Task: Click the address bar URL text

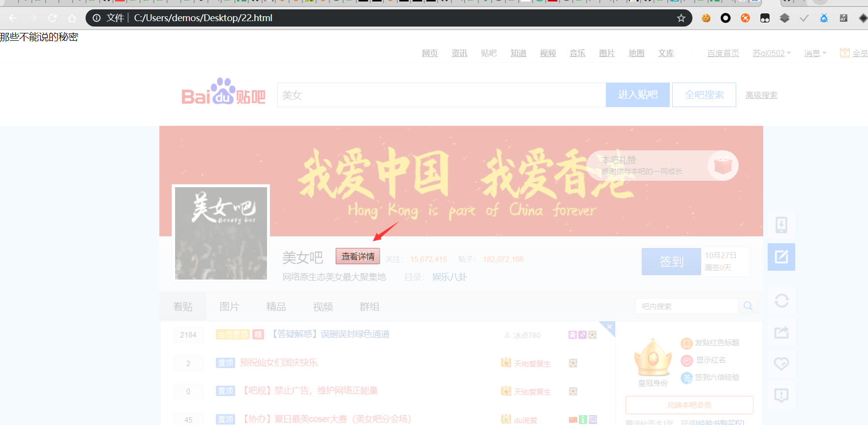Action: [203, 18]
